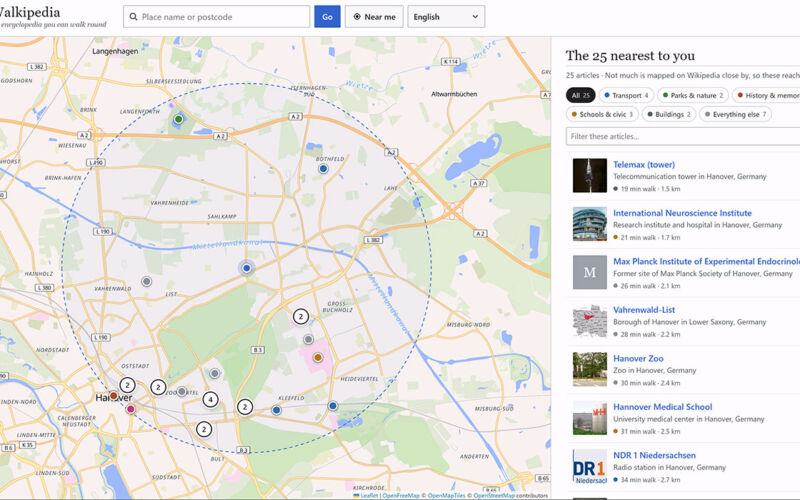Image resolution: width=800 pixels, height=500 pixels.
Task: Click the search magnifier icon in the search box
Action: pos(134,17)
